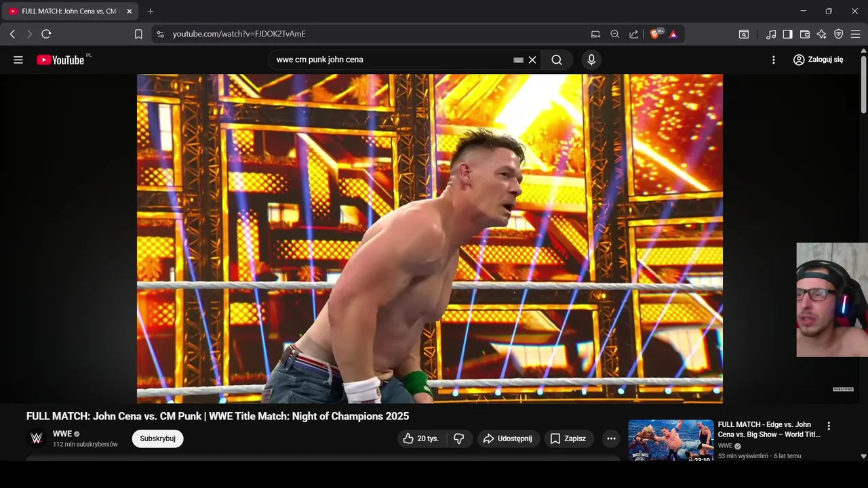Dislike the video
Screen dimensions: 868x488
coord(459,439)
